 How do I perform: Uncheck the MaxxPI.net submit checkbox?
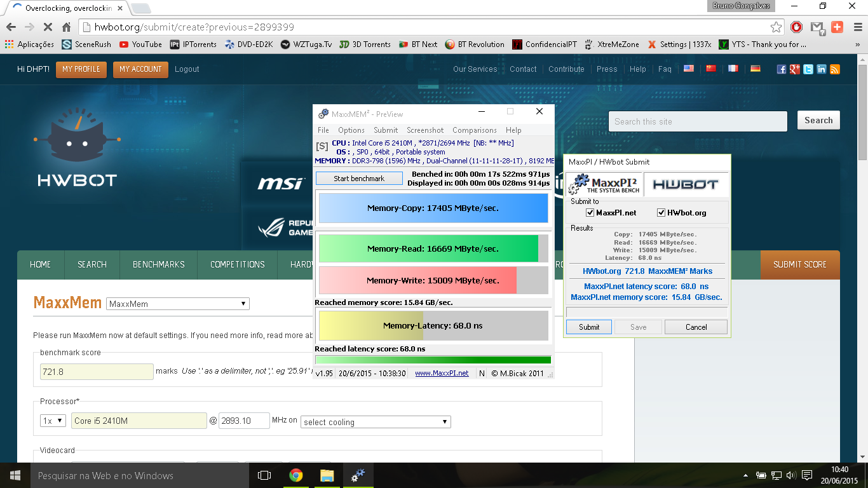coord(590,213)
